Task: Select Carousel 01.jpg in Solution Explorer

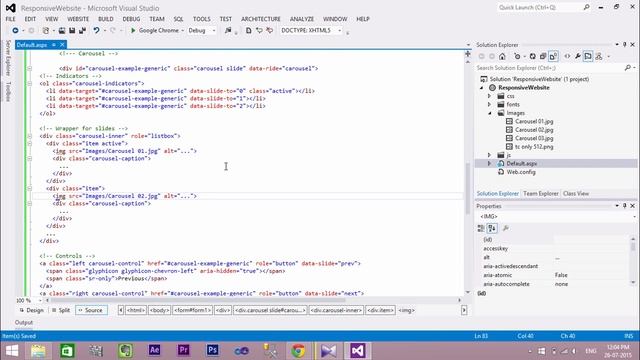Action: 534,121
